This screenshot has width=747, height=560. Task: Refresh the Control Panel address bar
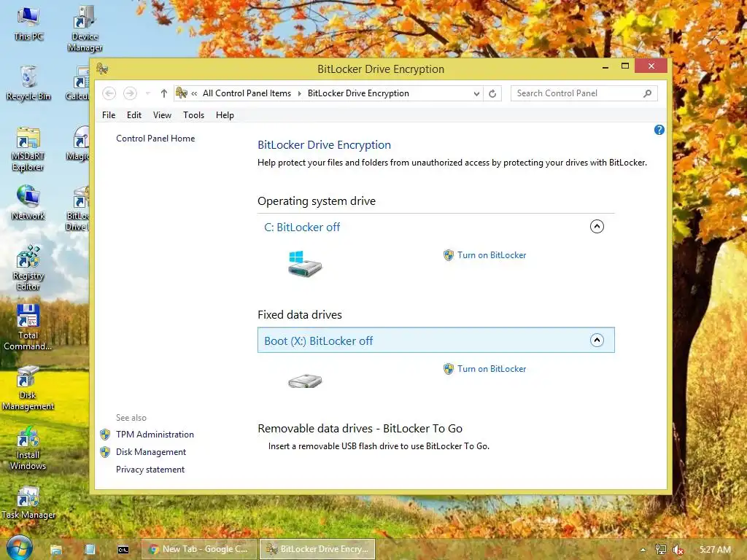[492, 93]
